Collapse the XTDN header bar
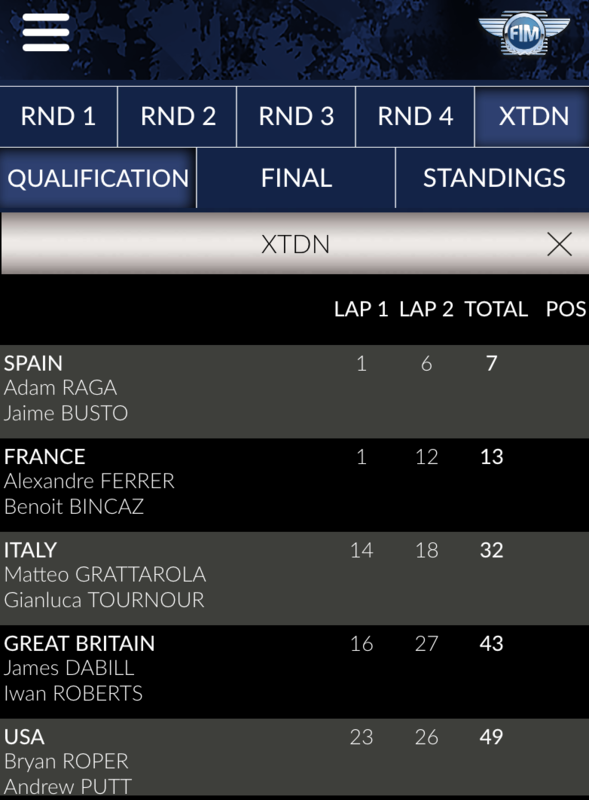Screen dimensions: 589x800 pyautogui.click(x=294, y=244)
